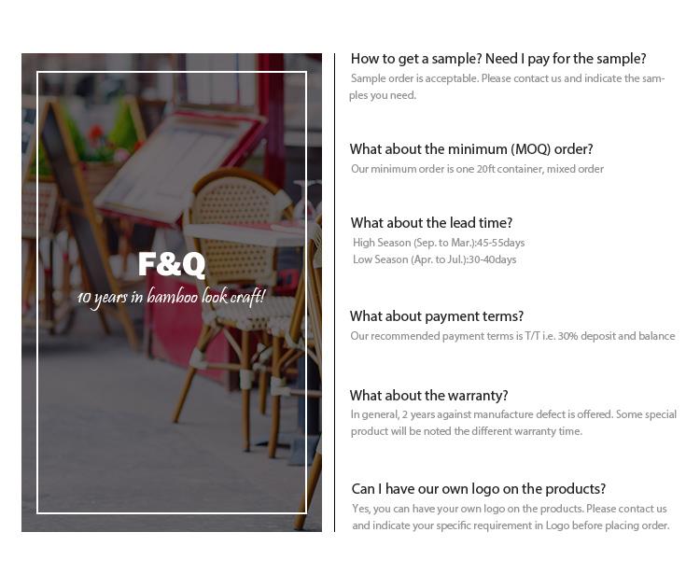700x588 pixels.
Task: Click the High Season 45-55days line
Action: (439, 243)
